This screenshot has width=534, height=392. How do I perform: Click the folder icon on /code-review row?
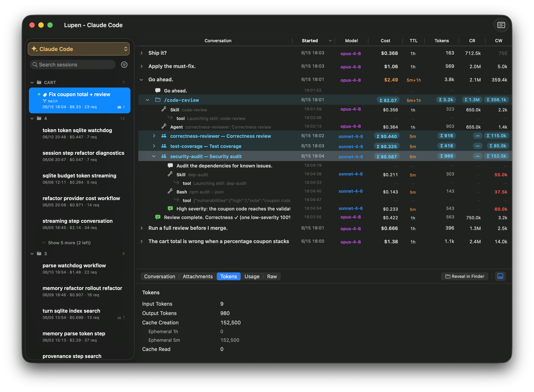tap(158, 100)
